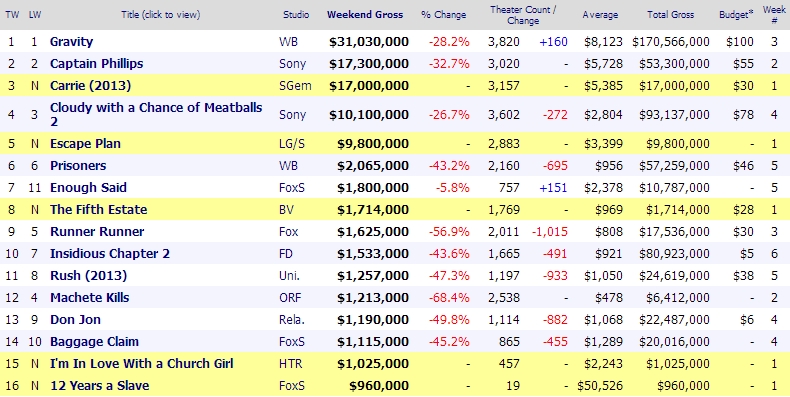The height and width of the screenshot is (397, 790).
Task: View the Rush (2013) movie link
Action: pyautogui.click(x=88, y=276)
